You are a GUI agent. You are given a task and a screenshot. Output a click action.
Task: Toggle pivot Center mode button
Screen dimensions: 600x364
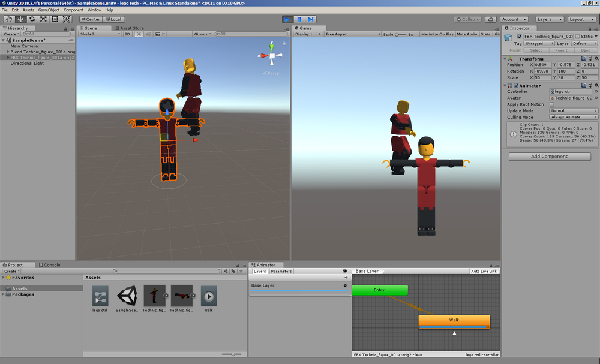point(91,19)
